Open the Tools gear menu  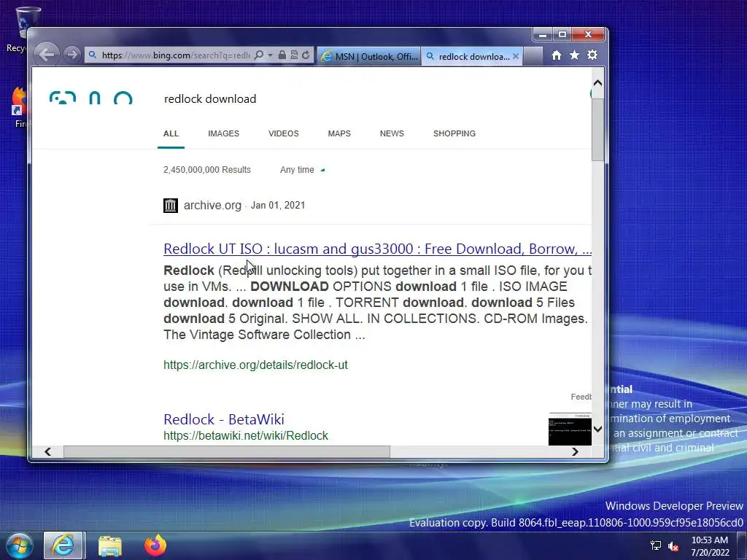point(592,55)
